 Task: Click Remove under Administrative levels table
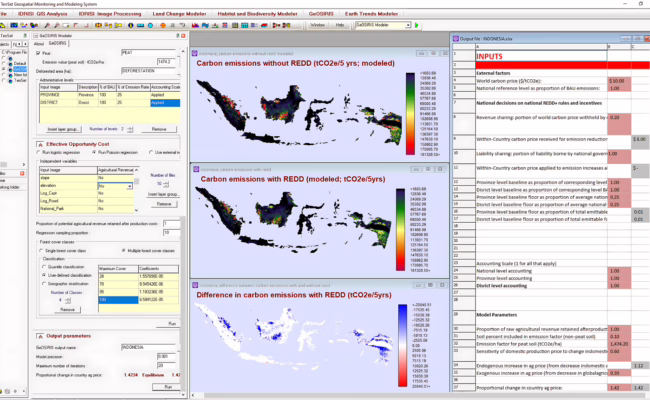click(159, 129)
